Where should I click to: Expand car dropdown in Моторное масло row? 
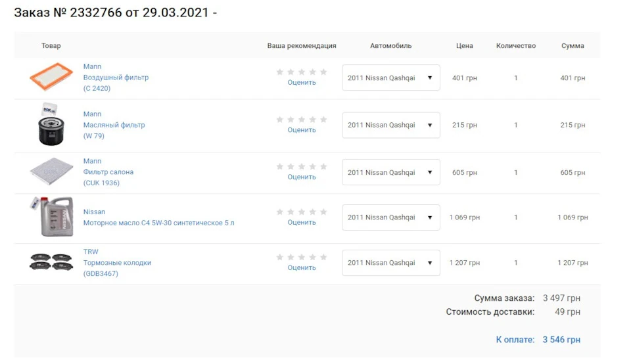tap(390, 217)
